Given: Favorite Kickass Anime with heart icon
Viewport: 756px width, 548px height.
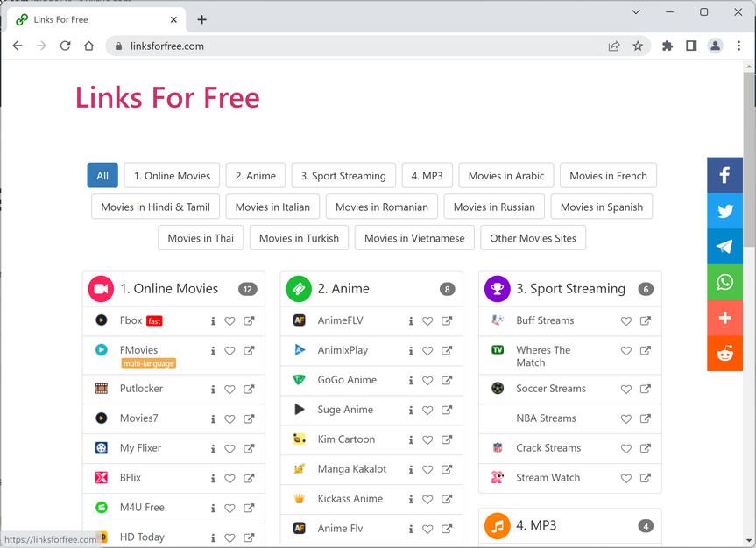Looking at the screenshot, I should 427,499.
